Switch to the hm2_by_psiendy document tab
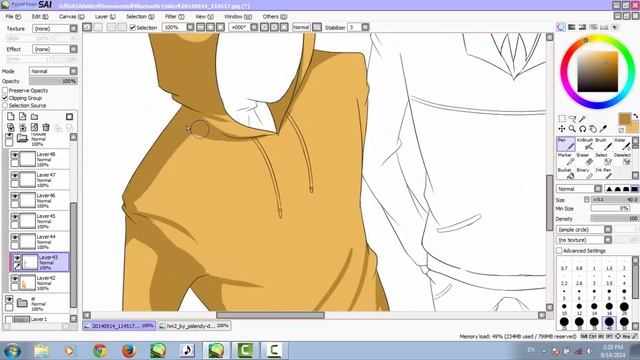The height and width of the screenshot is (360, 640). [x=194, y=326]
